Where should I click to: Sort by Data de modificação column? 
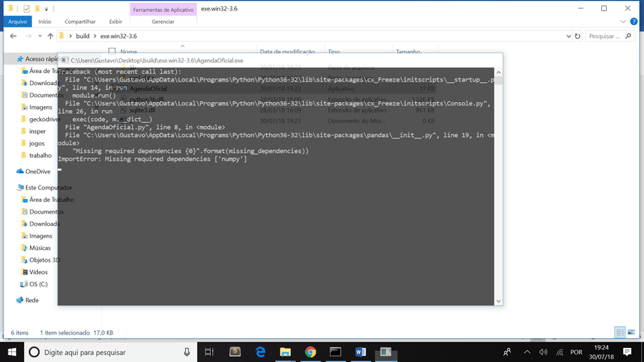[x=288, y=51]
